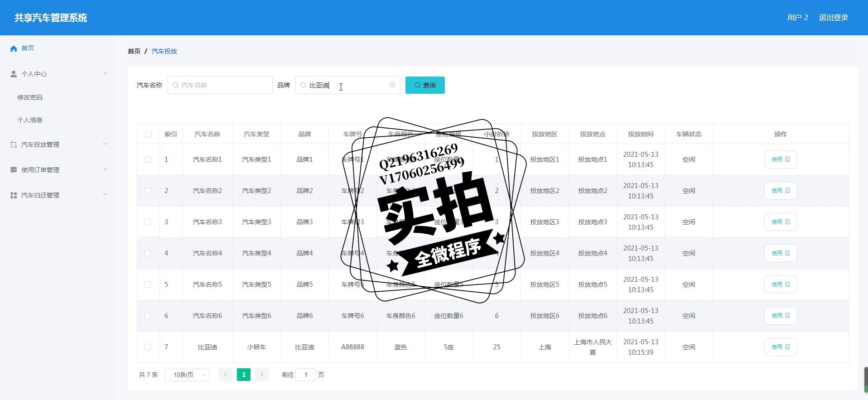The image size is (868, 400).
Task: Select the 首页 sidebar menu label
Action: point(28,48)
